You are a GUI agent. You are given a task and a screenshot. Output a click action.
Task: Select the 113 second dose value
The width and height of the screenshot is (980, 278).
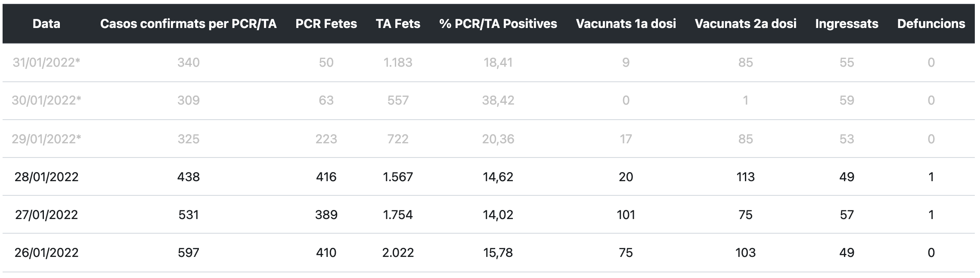745,177
